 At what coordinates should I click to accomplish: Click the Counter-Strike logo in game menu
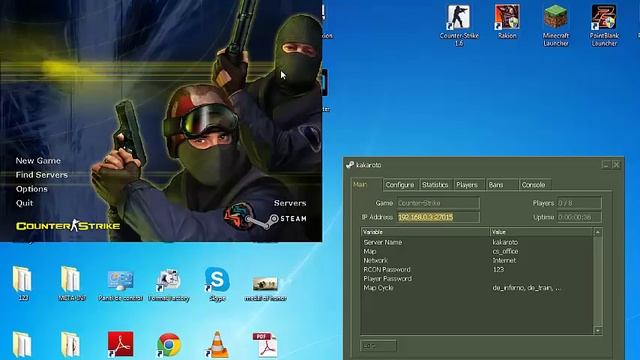pos(68,226)
